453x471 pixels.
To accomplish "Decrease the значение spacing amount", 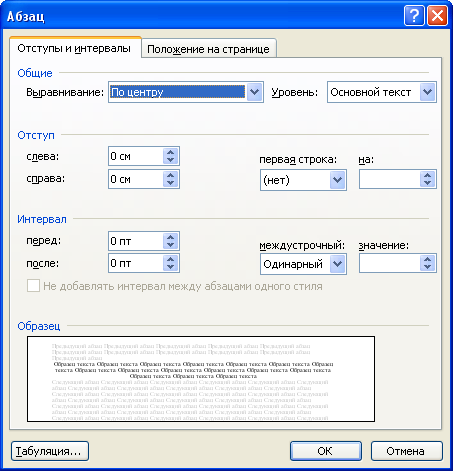I will click(428, 267).
